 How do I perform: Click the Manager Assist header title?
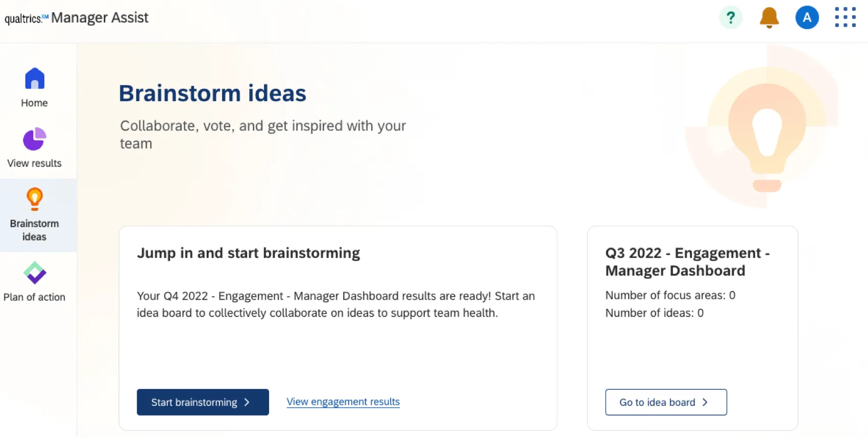click(100, 17)
